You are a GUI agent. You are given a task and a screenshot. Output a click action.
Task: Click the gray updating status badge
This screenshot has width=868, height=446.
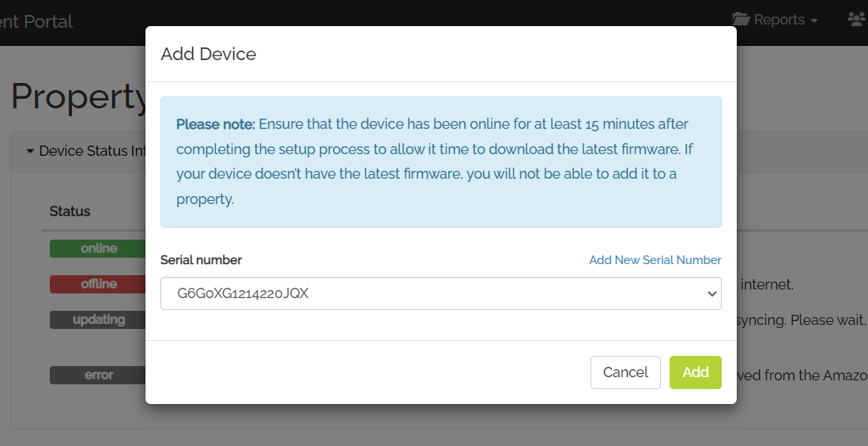pos(97,319)
